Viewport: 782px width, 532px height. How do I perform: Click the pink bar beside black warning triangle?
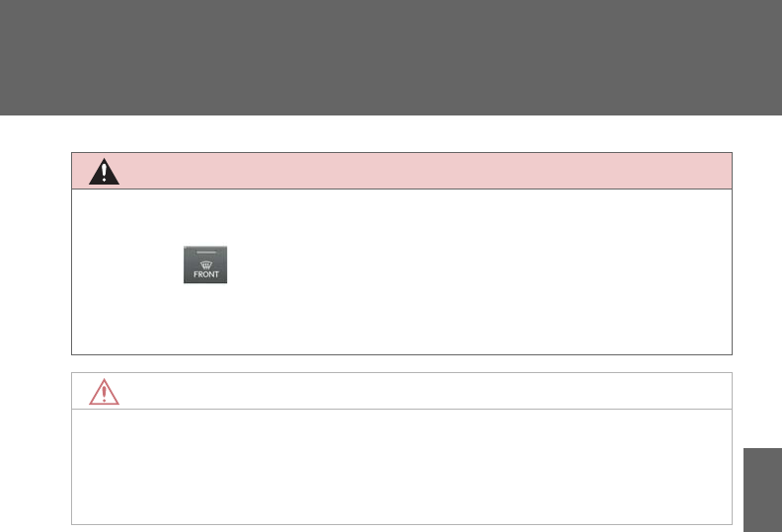[424, 171]
